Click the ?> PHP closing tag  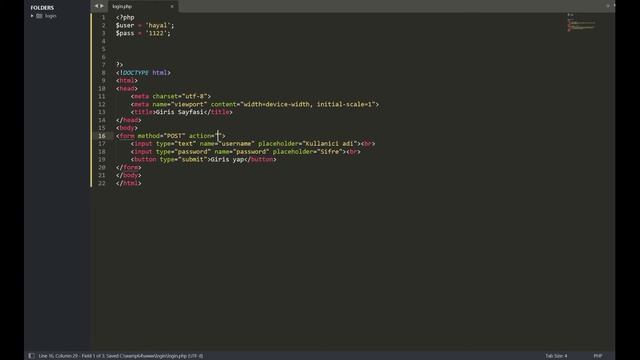click(119, 65)
